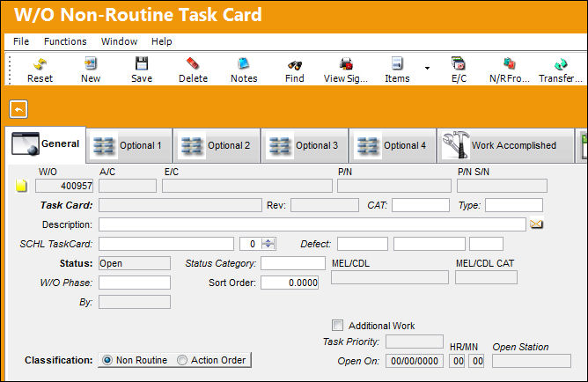
Task: Click the SCHL TaskCard text field
Action: (x=166, y=244)
